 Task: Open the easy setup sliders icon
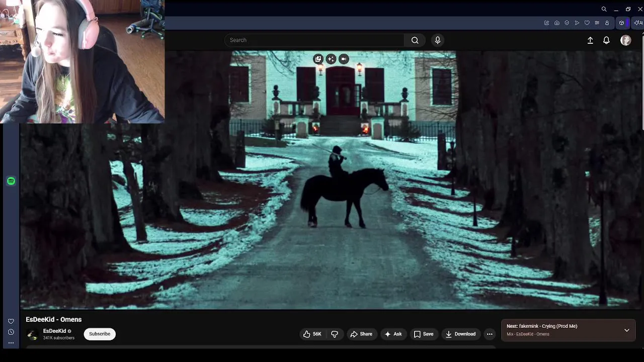pyautogui.click(x=597, y=23)
